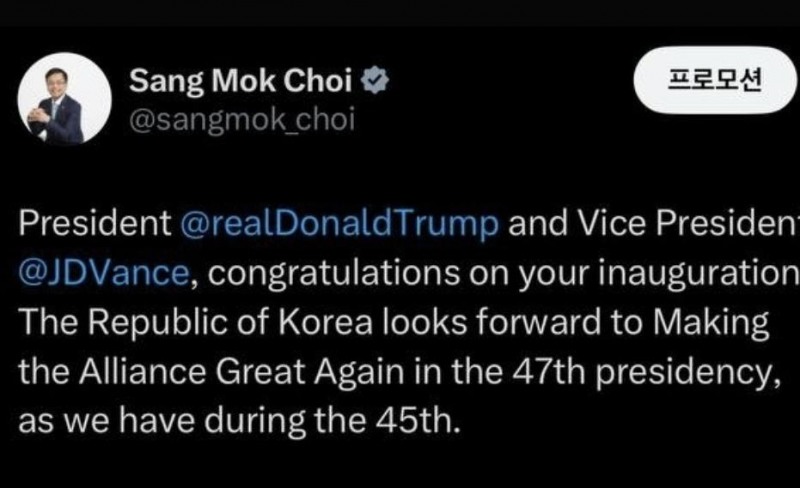800x488 pixels.
Task: Click the word "President" starting the tweet
Action: tap(95, 223)
